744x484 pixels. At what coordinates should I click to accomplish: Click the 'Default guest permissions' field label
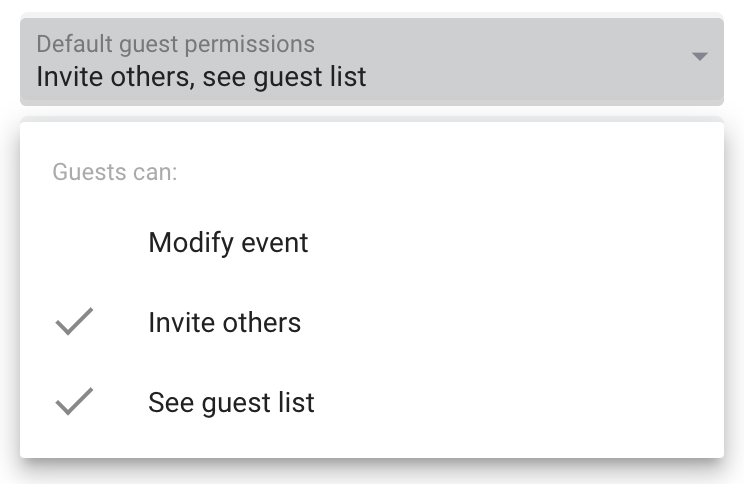[x=175, y=44]
